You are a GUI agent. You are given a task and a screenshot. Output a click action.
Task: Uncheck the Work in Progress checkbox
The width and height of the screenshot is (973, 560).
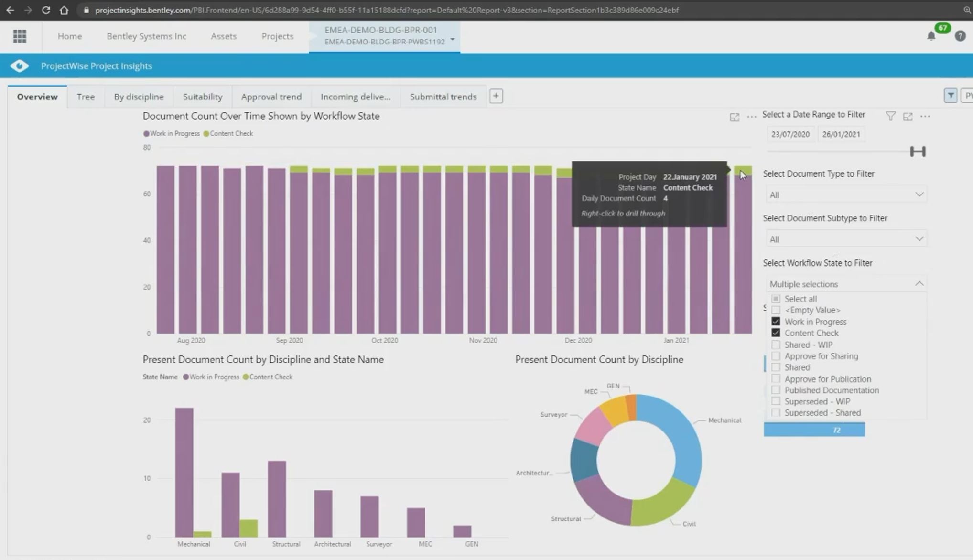pos(776,322)
